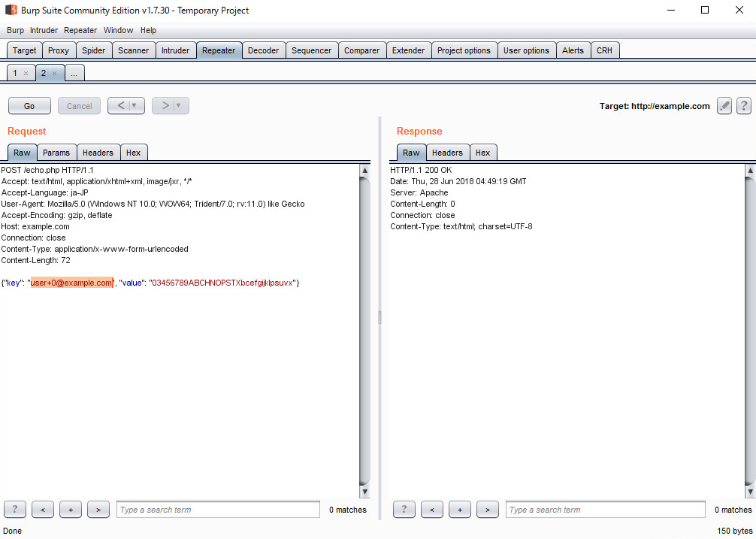Viewport: 756px width, 539px height.
Task: Show the response Raw view
Action: (411, 153)
